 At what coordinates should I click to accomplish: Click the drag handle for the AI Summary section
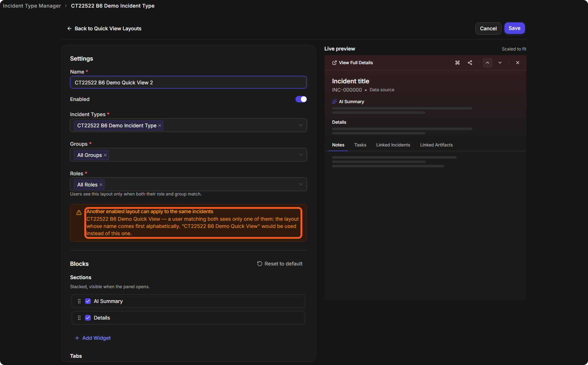(79, 301)
